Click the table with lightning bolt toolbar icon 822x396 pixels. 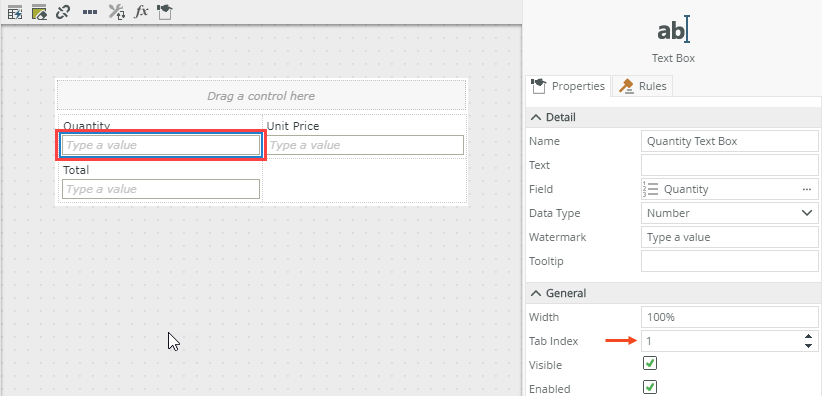point(15,12)
